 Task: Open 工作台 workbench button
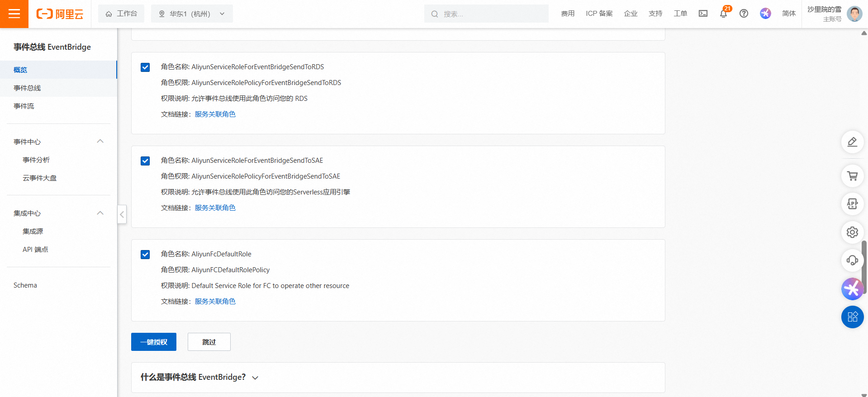pyautogui.click(x=121, y=14)
